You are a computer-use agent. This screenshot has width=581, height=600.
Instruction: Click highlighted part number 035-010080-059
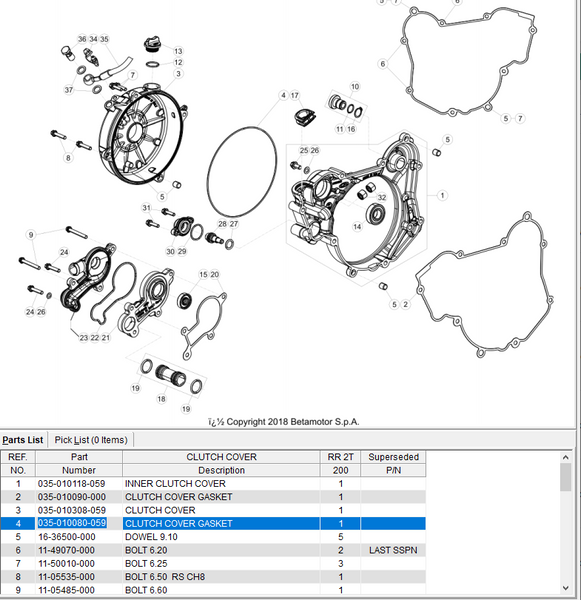(x=72, y=523)
